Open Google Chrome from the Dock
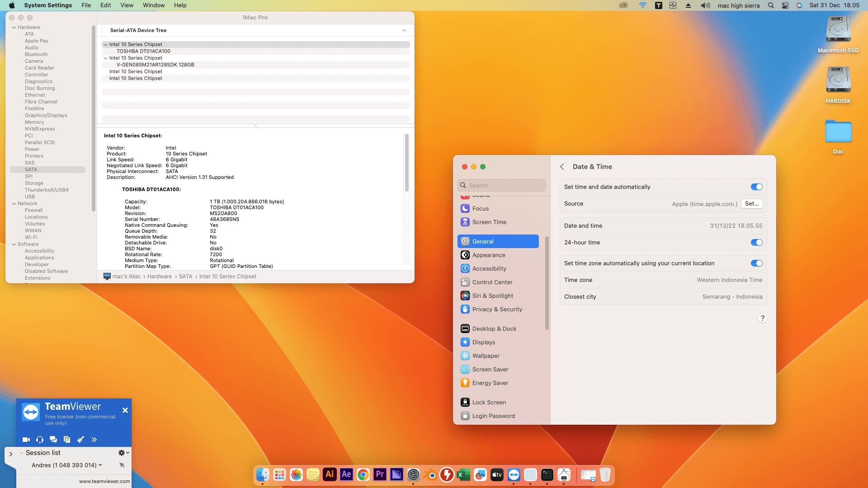 363,474
